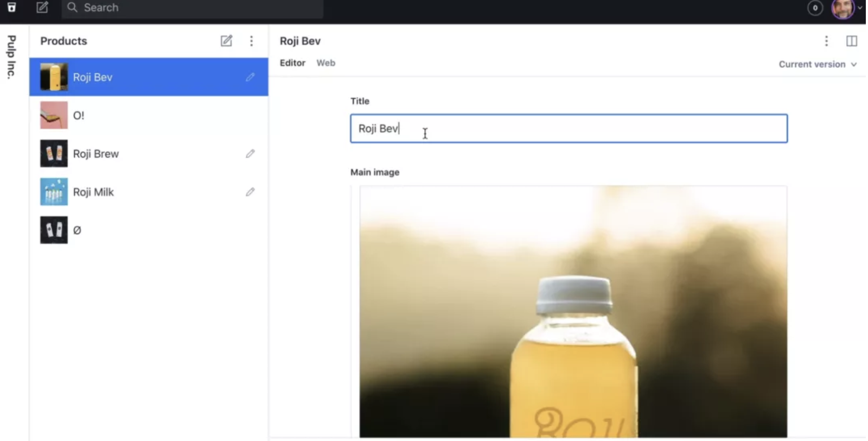Click the Products panel heading
The image size is (868, 441).
(63, 41)
